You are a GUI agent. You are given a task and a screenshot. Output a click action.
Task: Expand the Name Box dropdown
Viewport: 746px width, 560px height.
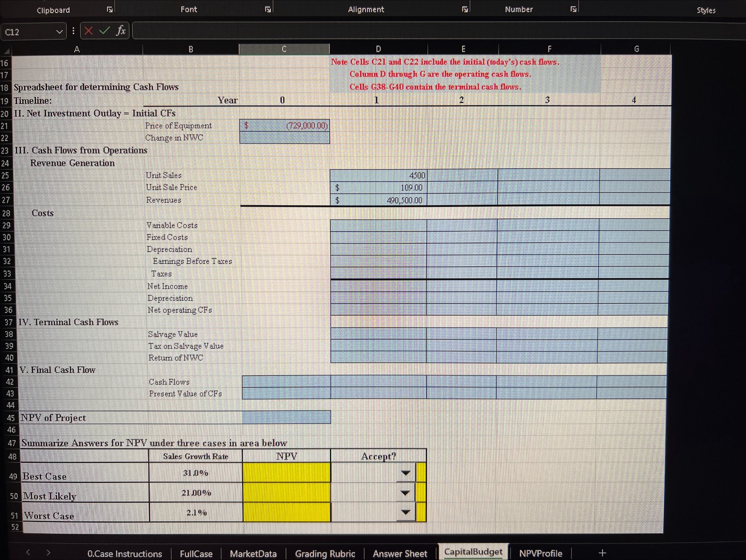click(59, 32)
